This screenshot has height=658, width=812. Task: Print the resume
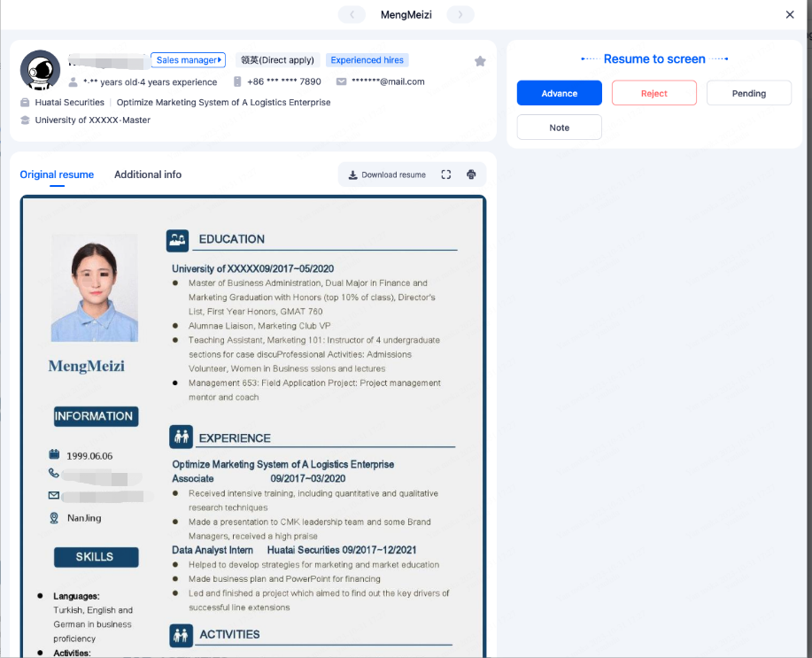471,174
